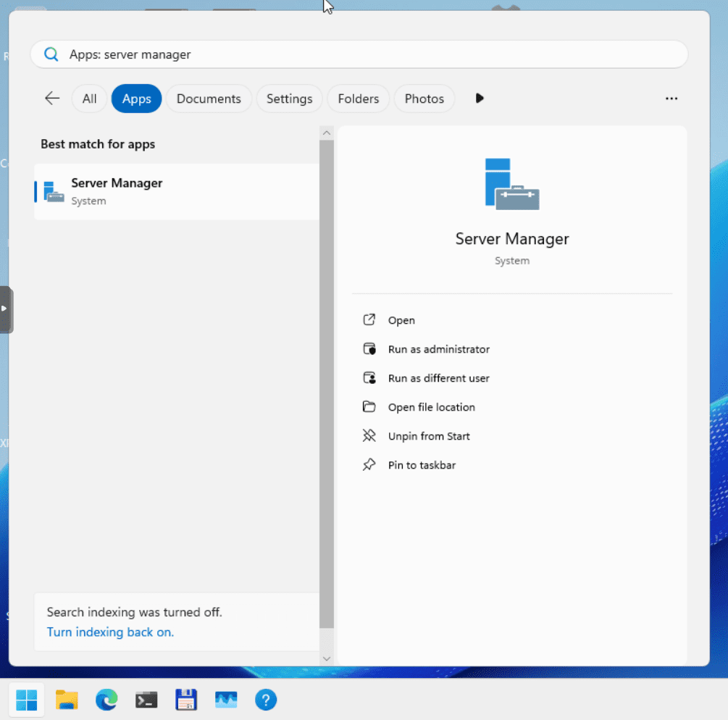Switch to the Settings filter tab
Screen dimensions: 728x720
point(289,99)
